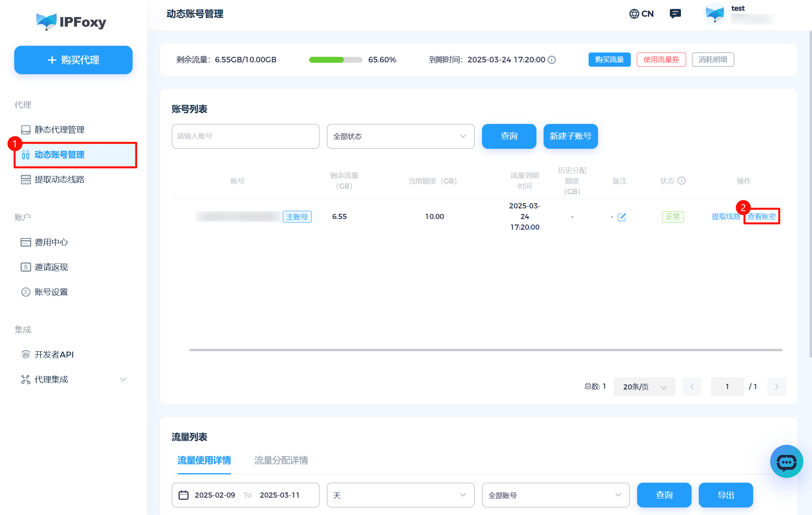Viewport: 812px width, 515px height.
Task: Select the 流量使用详情 tab
Action: tap(204, 460)
